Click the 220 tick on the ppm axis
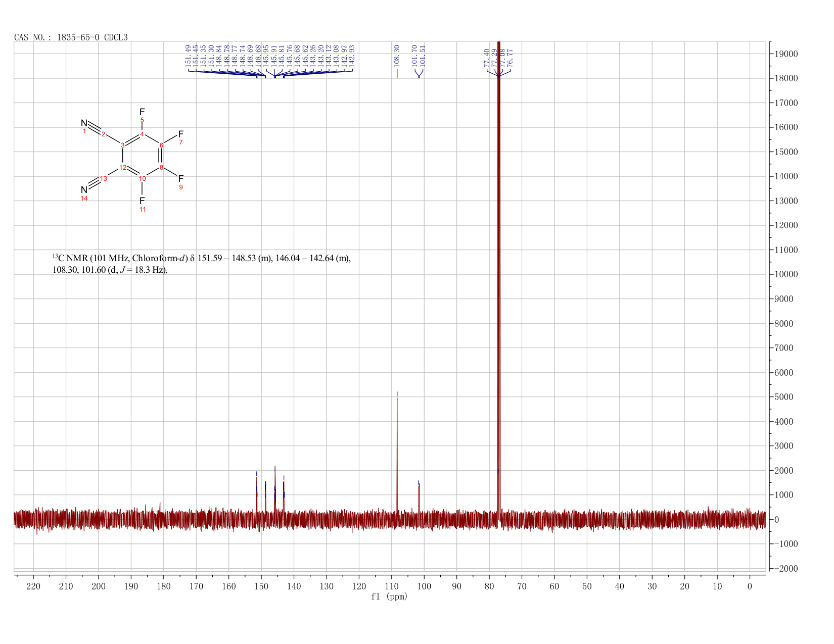This screenshot has height=644, width=834. pos(33,586)
